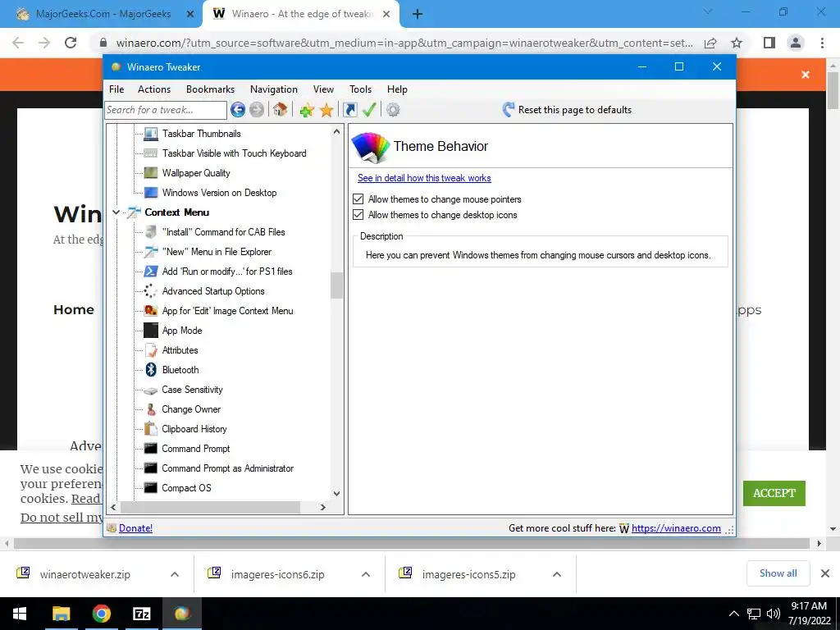
Task: Select Command Prompt as Administrator item
Action: 228,468
